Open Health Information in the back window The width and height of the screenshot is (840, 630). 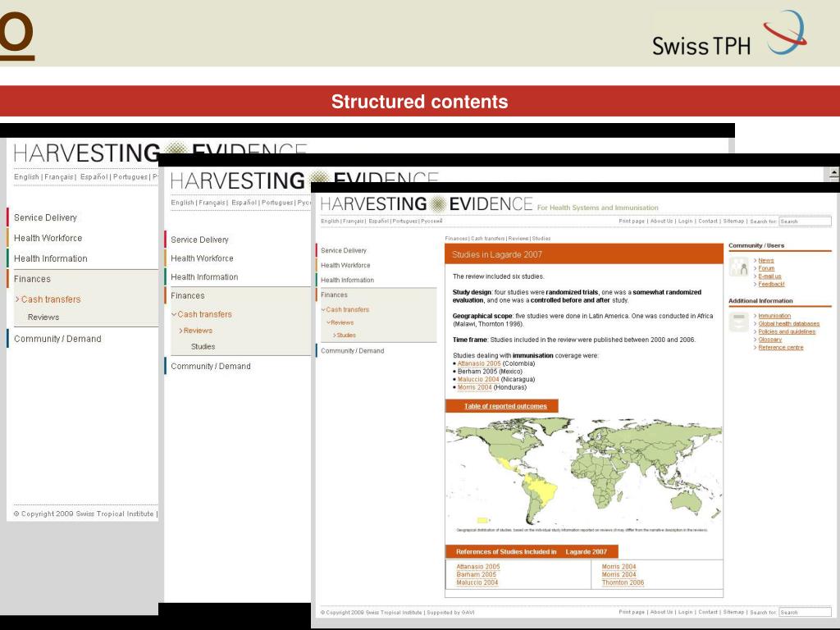point(50,258)
